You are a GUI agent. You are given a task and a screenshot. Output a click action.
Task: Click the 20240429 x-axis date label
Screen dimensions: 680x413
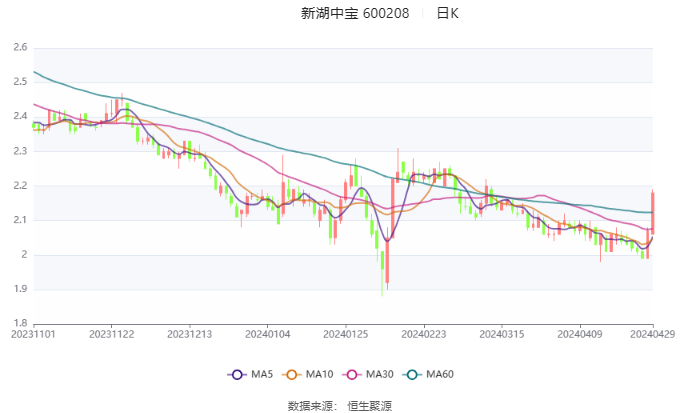(x=653, y=334)
